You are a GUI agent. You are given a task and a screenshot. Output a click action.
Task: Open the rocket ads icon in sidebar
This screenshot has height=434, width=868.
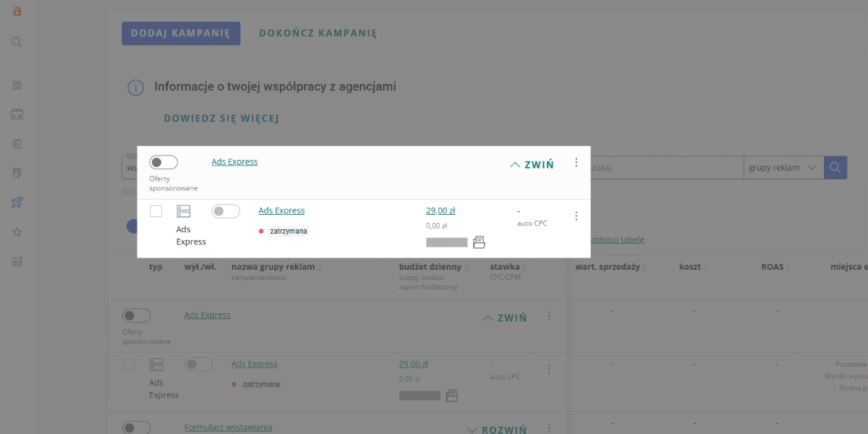coord(17,203)
